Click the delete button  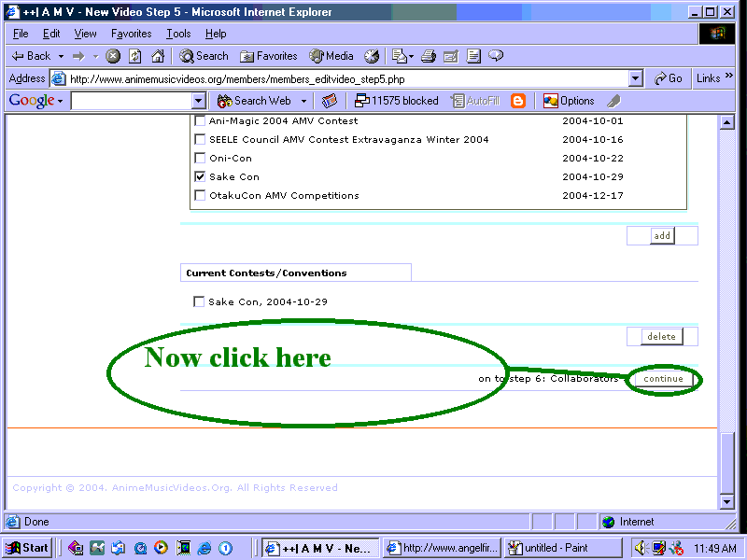662,336
